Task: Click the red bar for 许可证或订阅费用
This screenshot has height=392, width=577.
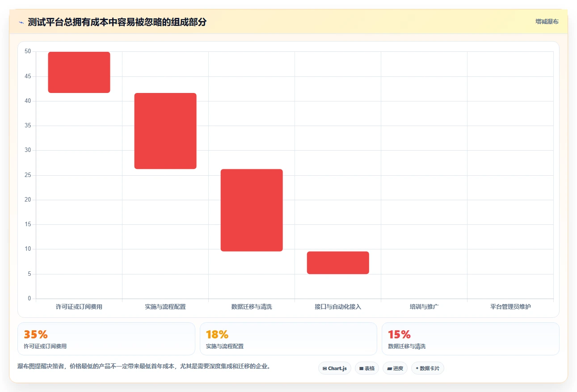Action: point(79,72)
